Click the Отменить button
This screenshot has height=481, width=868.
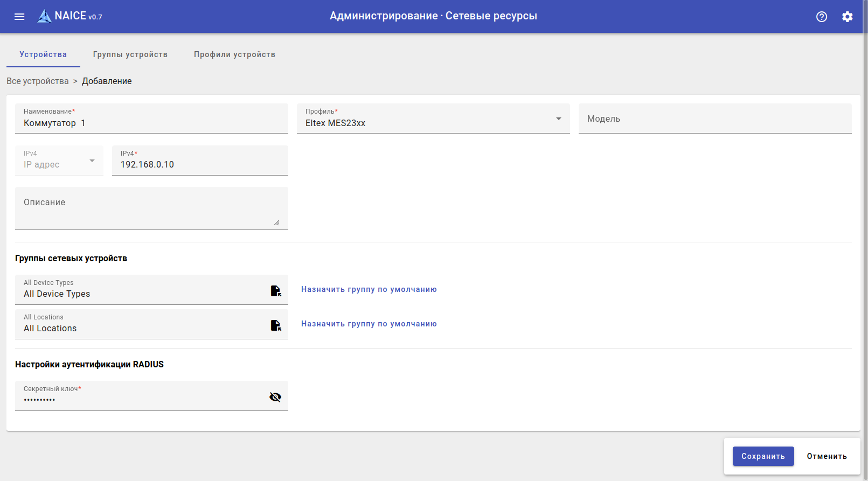tap(827, 456)
